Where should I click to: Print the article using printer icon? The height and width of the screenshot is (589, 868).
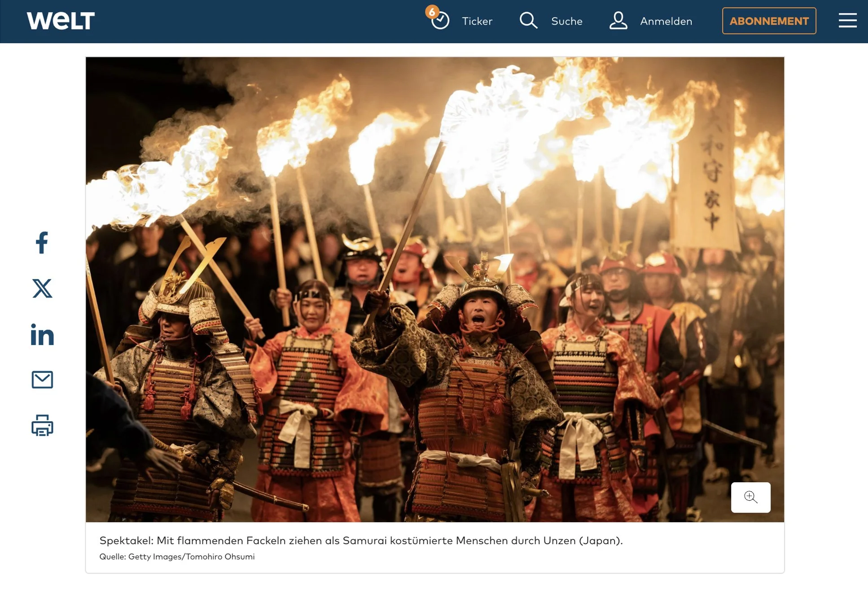42,425
